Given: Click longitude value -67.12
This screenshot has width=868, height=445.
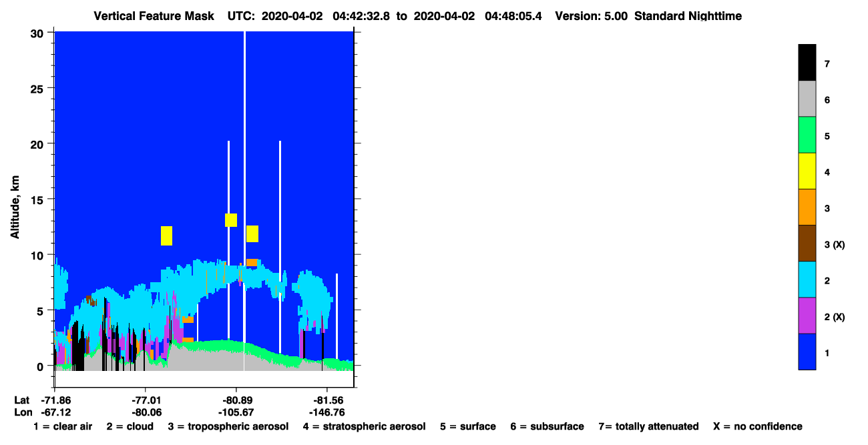Looking at the screenshot, I should 55,412.
